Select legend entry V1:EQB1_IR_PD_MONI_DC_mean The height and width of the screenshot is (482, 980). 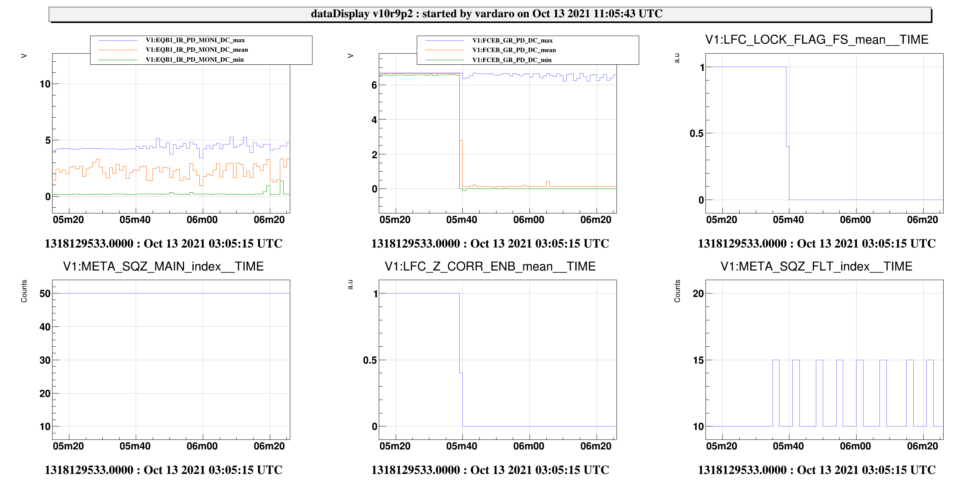(197, 50)
